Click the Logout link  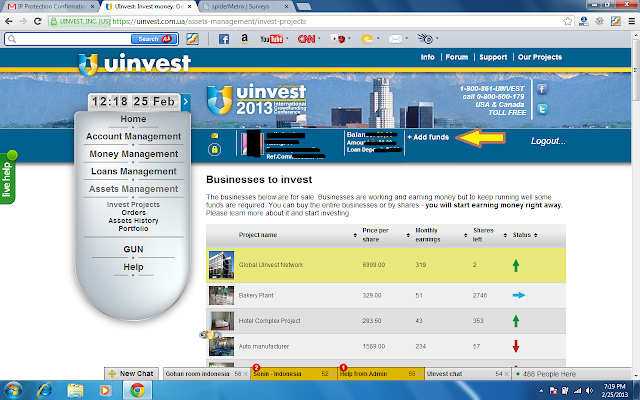tap(548, 141)
